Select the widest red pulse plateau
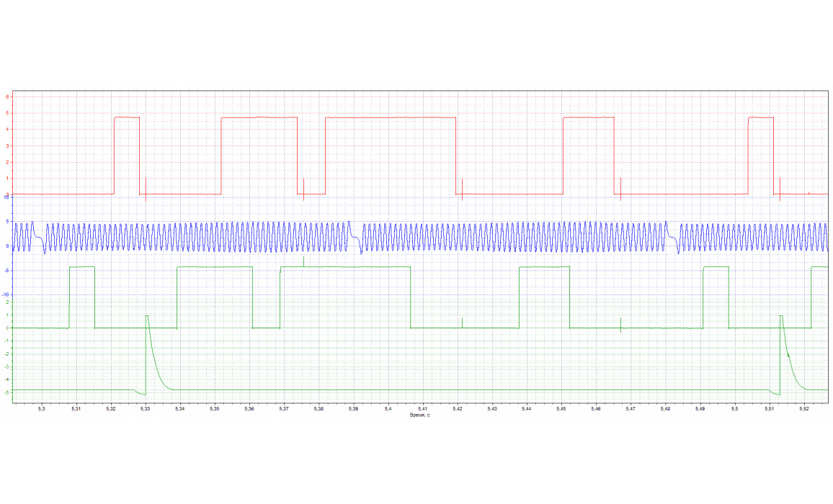This screenshot has width=833, height=504. (x=391, y=117)
